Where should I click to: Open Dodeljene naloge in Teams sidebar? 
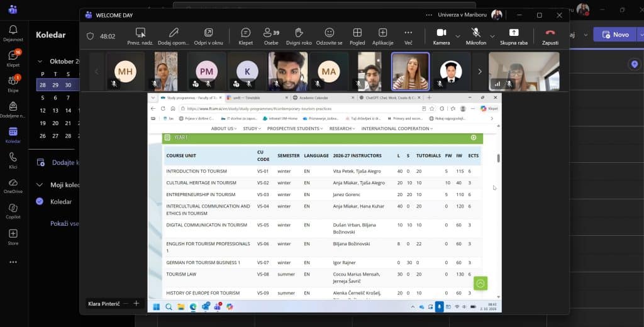click(x=13, y=109)
